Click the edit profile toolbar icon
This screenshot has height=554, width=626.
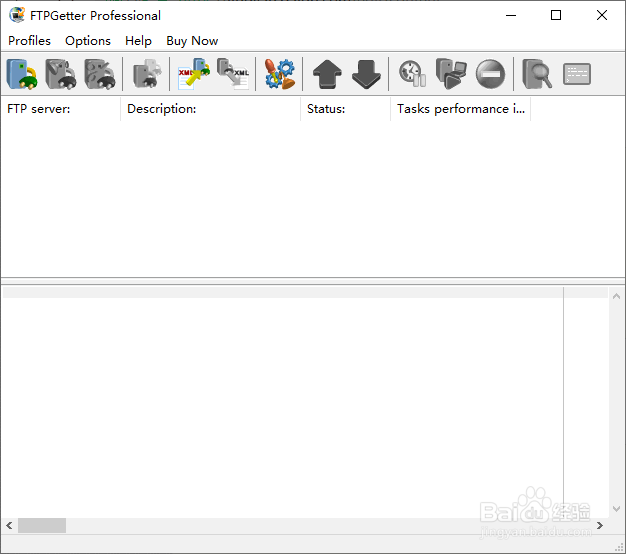coord(61,74)
